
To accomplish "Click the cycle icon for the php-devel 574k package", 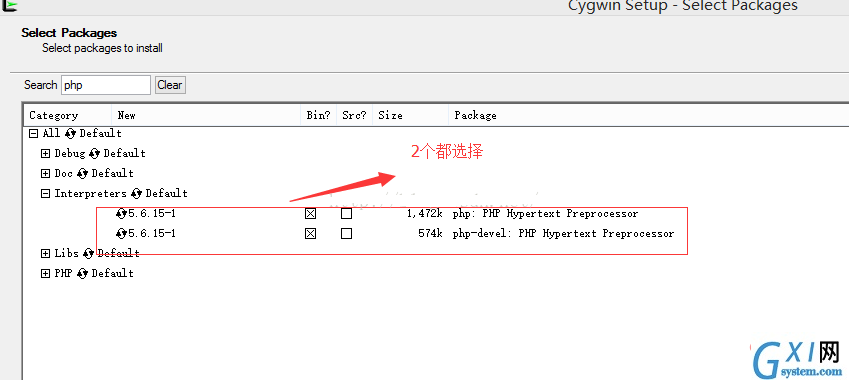I will coord(122,233).
